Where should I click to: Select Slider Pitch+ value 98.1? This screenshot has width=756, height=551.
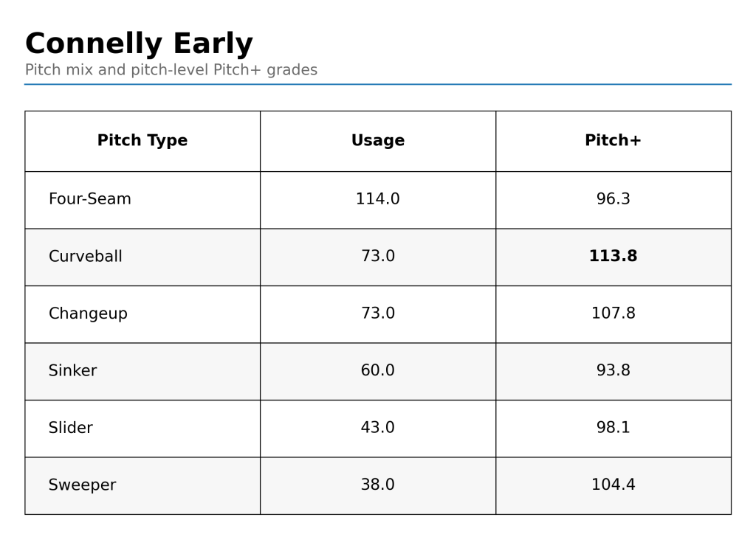613,429
